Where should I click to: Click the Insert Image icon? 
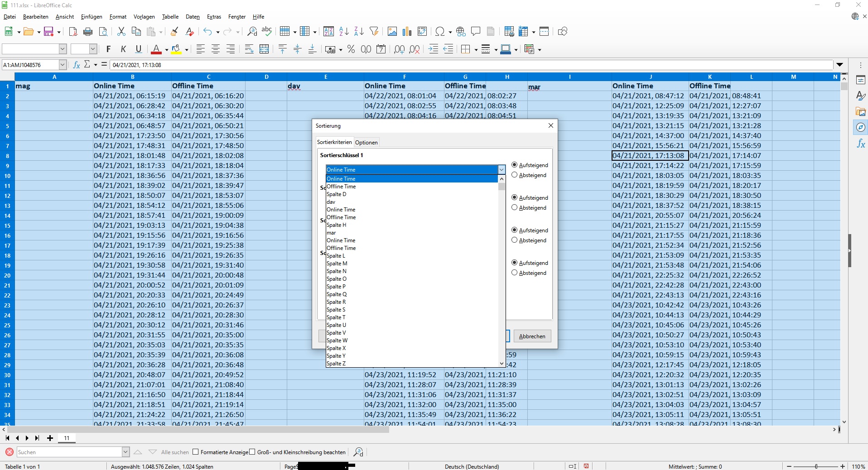392,32
